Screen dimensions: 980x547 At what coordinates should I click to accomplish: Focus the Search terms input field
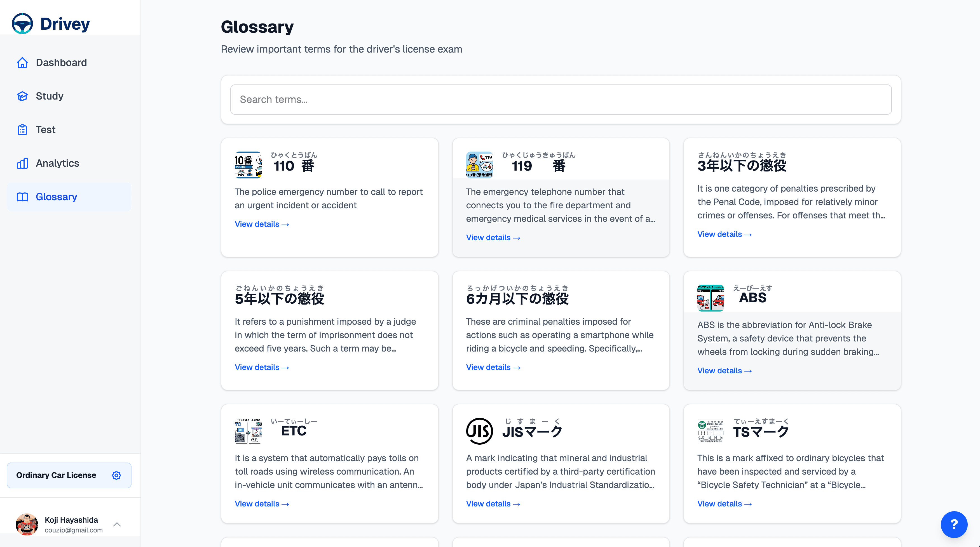point(561,100)
